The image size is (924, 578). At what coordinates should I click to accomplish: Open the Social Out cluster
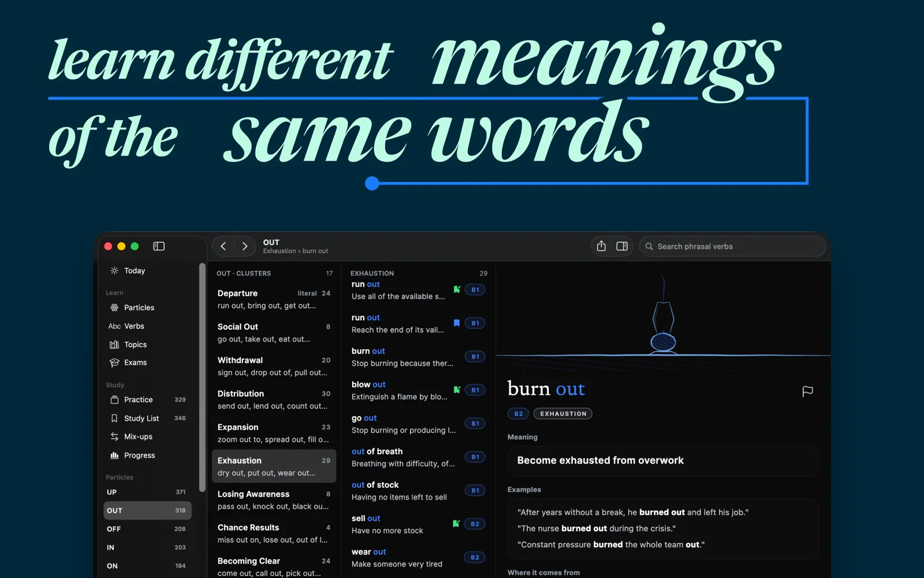274,333
